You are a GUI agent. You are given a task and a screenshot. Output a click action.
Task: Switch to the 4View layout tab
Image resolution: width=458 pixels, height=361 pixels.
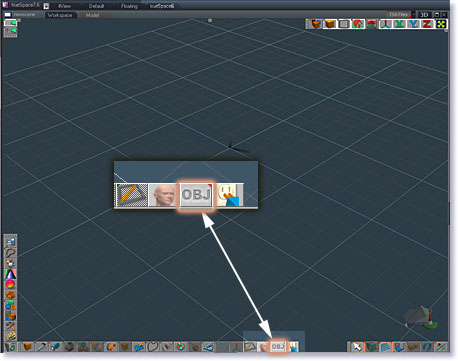coord(64,6)
